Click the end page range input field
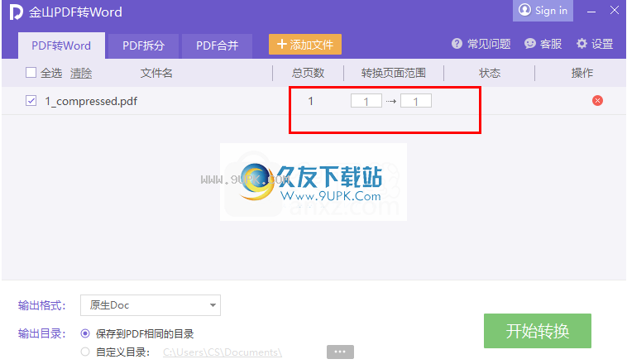 pyautogui.click(x=416, y=101)
